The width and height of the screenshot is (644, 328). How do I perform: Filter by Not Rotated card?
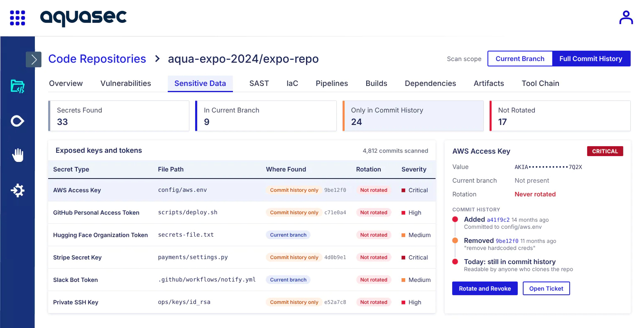(x=560, y=116)
